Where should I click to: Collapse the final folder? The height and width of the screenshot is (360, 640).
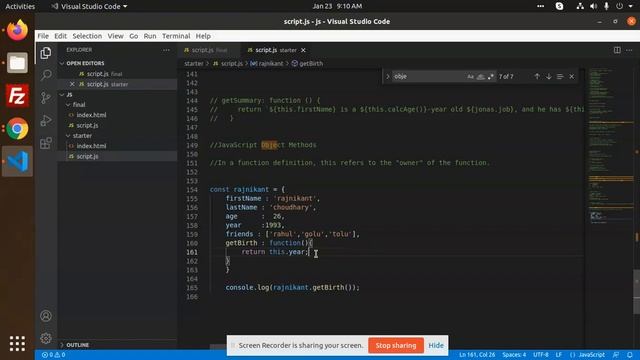coord(79,105)
